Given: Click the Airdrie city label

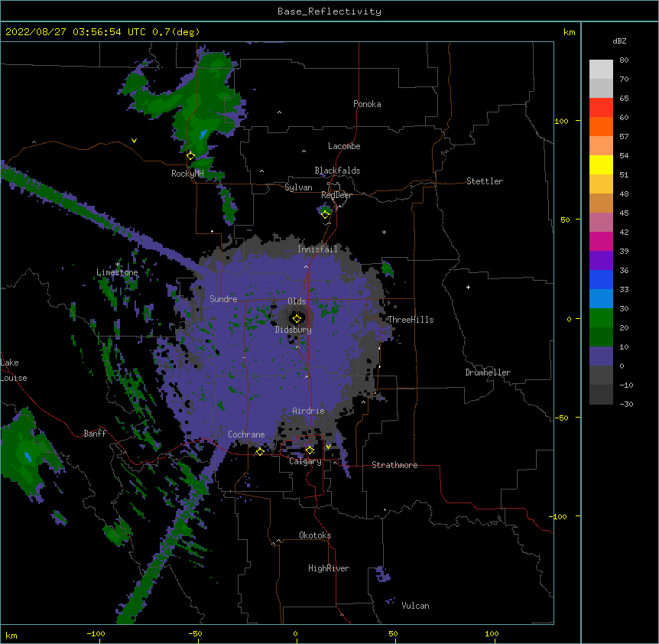Looking at the screenshot, I should pyautogui.click(x=308, y=411).
